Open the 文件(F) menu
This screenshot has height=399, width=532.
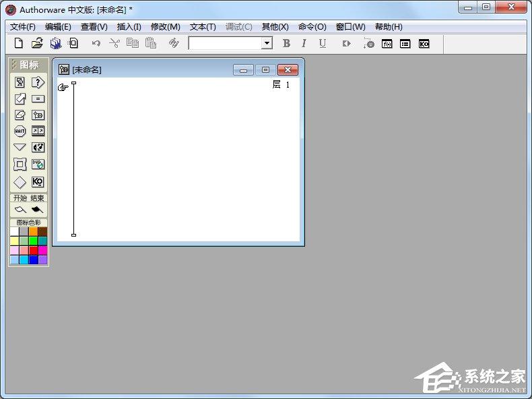(23, 27)
